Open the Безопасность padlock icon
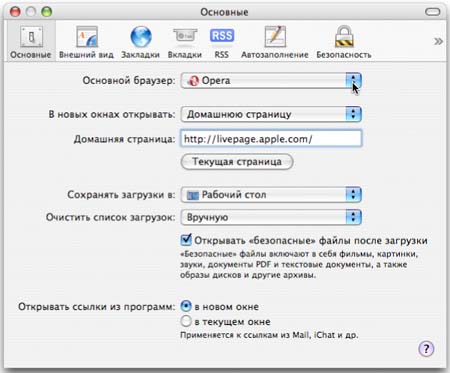The height and width of the screenshot is (373, 450). pos(344,42)
